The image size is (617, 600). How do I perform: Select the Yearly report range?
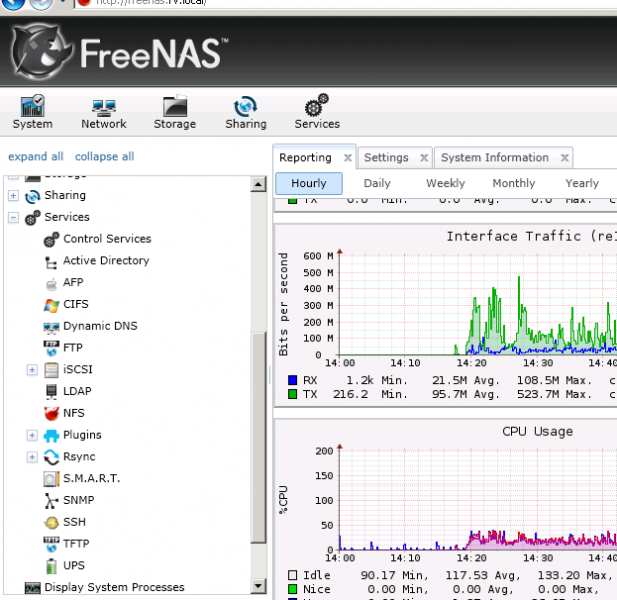click(x=582, y=183)
